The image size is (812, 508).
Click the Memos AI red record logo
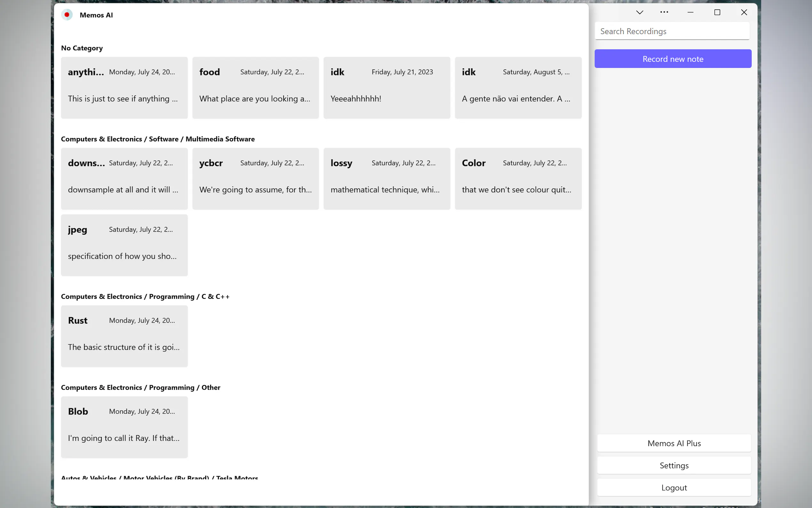click(x=67, y=15)
